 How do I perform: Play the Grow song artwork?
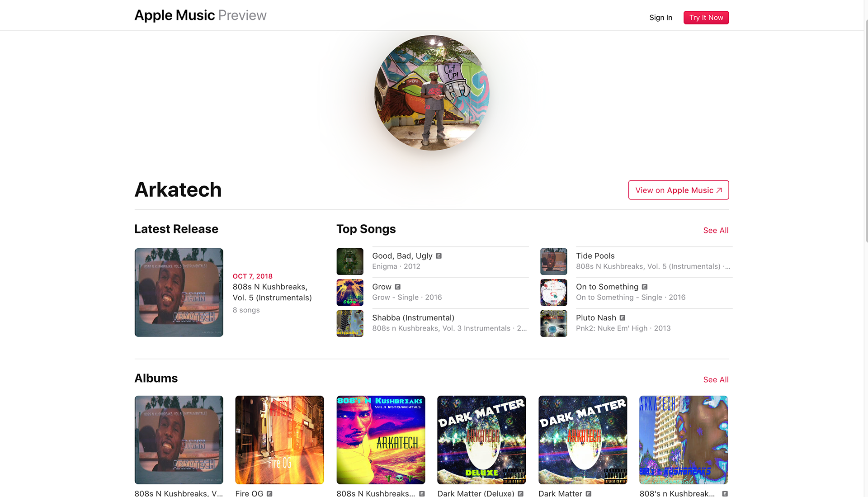coord(350,292)
